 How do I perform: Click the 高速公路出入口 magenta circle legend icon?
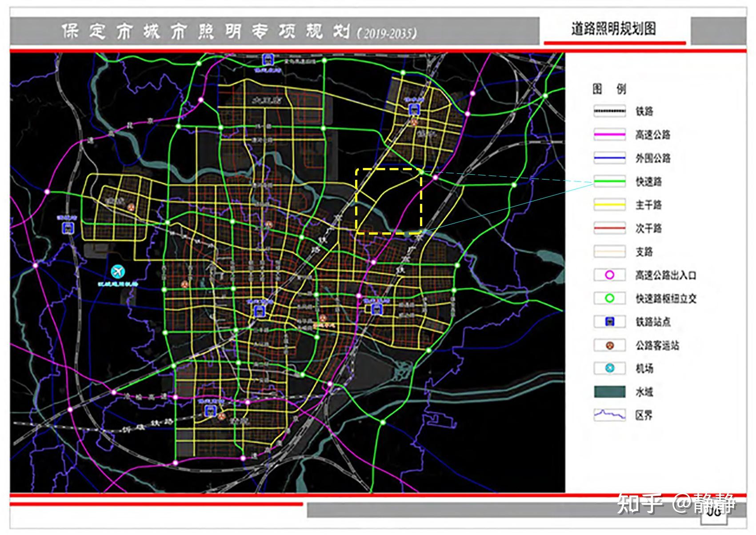click(610, 275)
